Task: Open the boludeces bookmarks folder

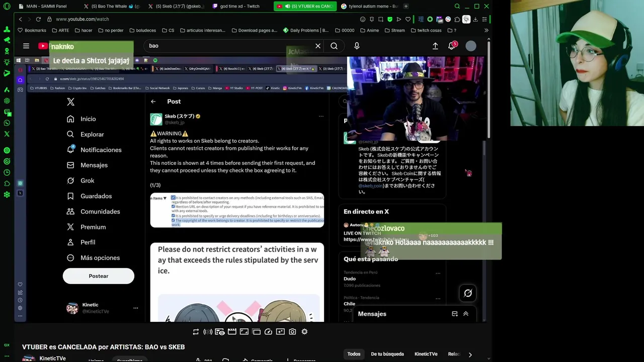Action: pos(143,30)
